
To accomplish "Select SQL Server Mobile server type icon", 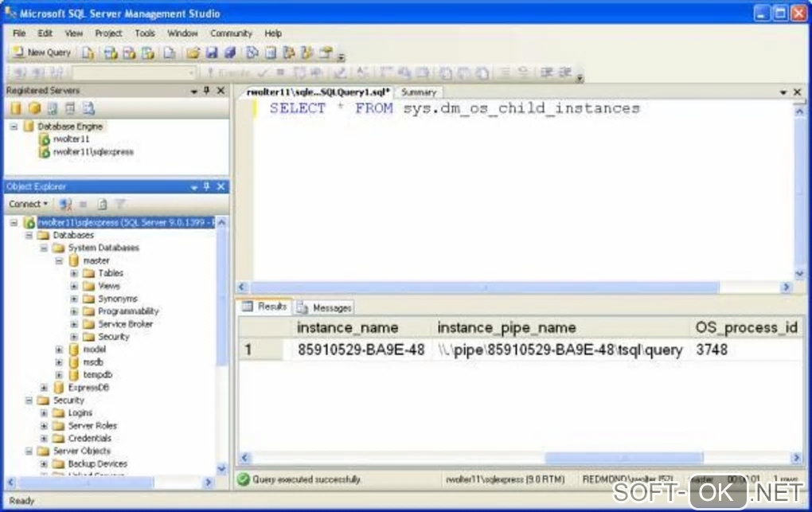I will [x=70, y=108].
